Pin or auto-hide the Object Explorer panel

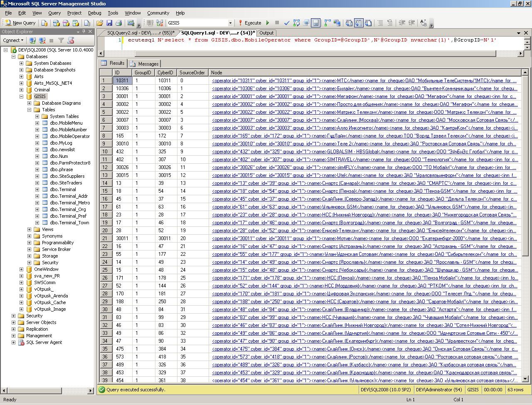click(84, 32)
